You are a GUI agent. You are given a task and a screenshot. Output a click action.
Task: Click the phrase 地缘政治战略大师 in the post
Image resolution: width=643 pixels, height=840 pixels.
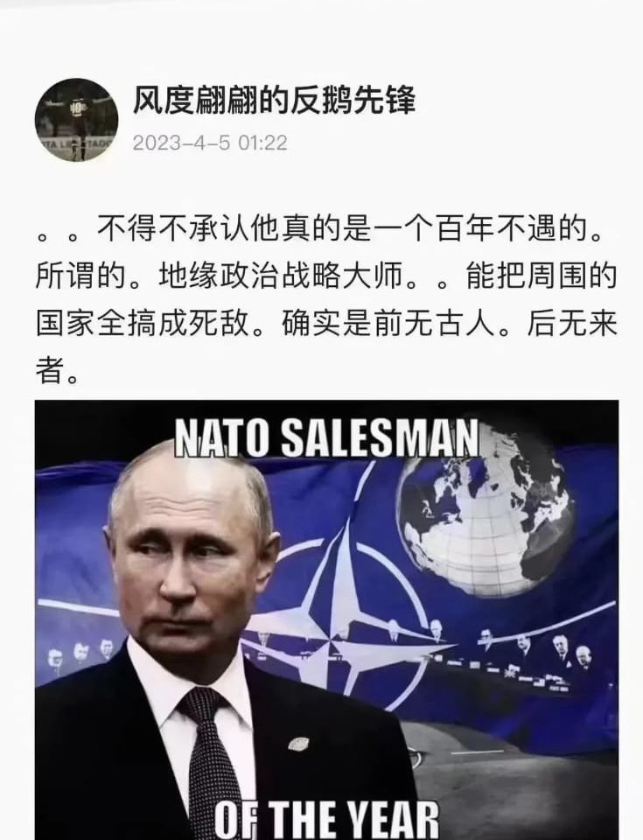point(281,277)
